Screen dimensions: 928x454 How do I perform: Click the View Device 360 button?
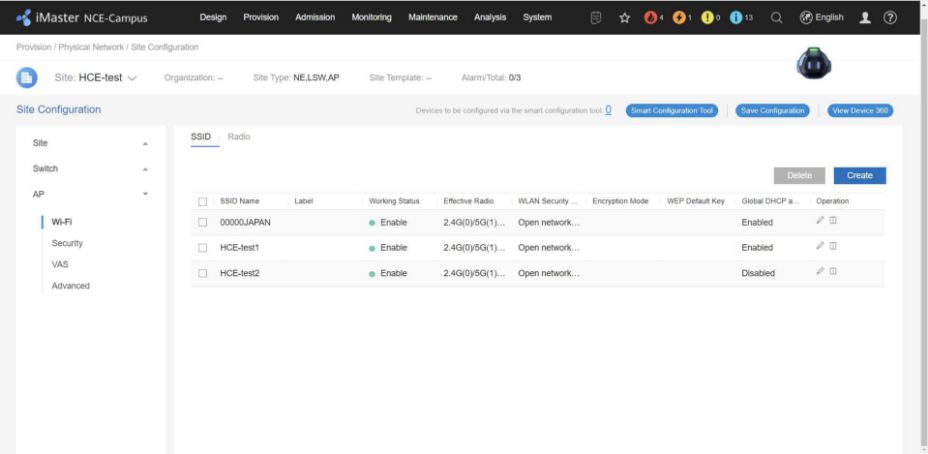tap(860, 111)
